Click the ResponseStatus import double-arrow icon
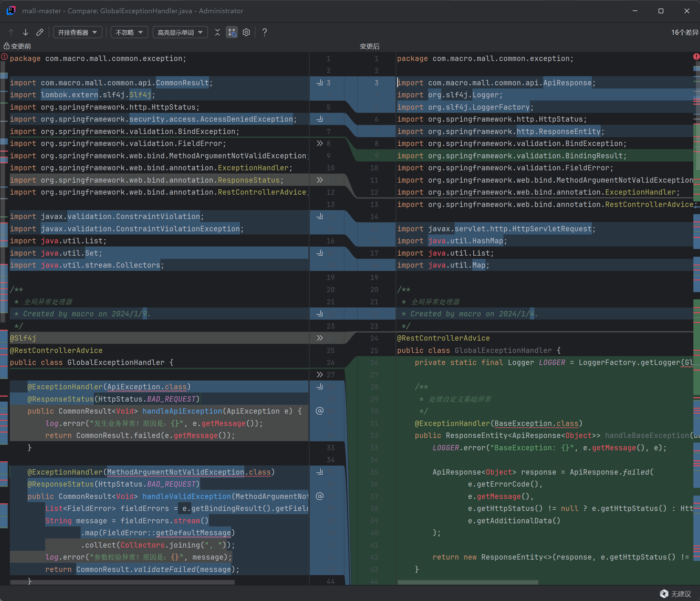This screenshot has width=700, height=601. pos(319,180)
